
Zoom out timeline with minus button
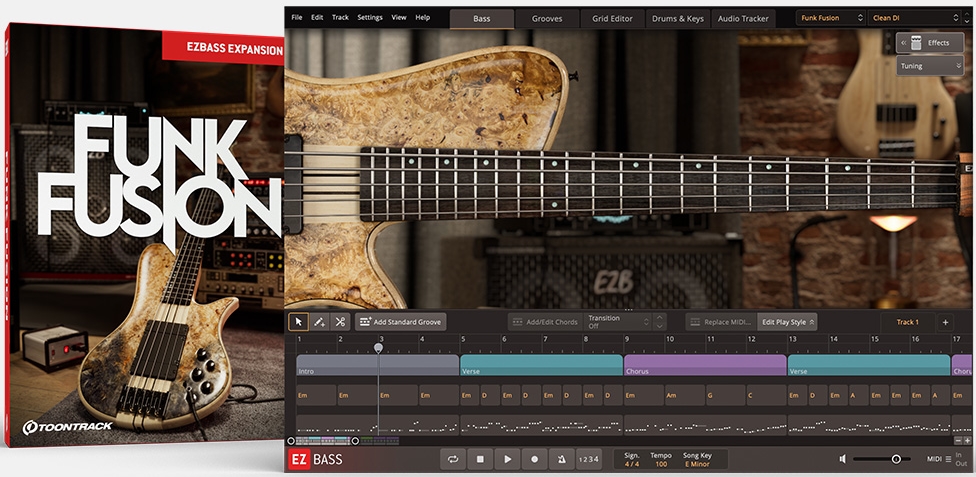click(x=959, y=441)
